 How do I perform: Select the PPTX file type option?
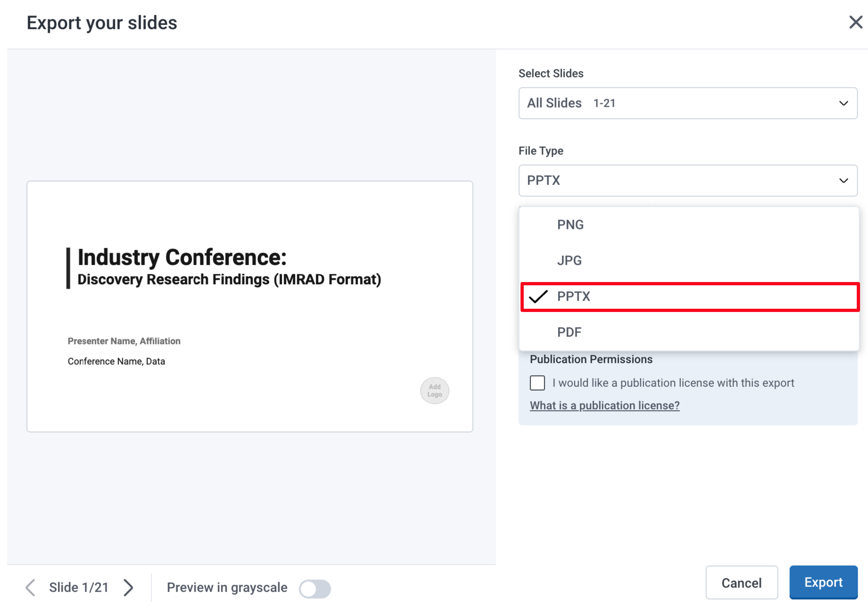(x=574, y=297)
